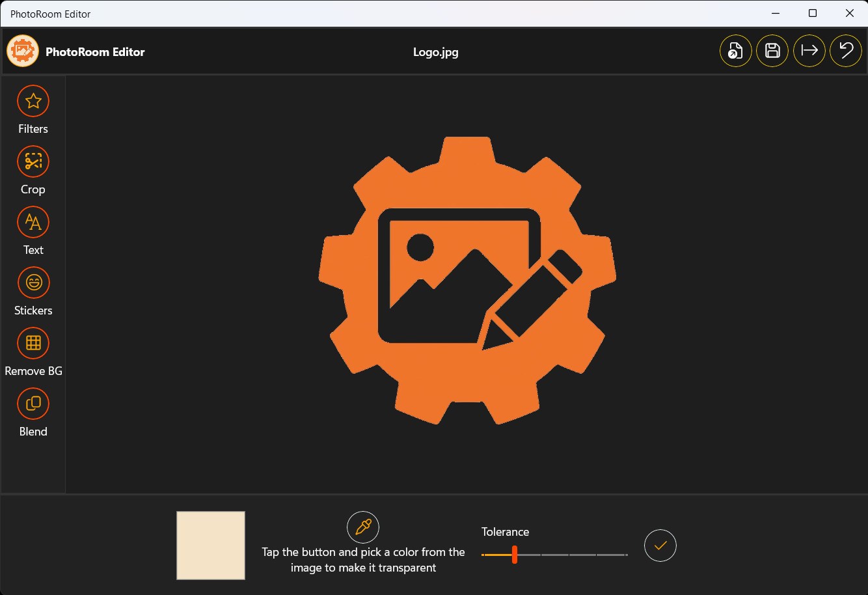Select the Crop tool
This screenshot has height=595, width=868.
click(x=33, y=161)
